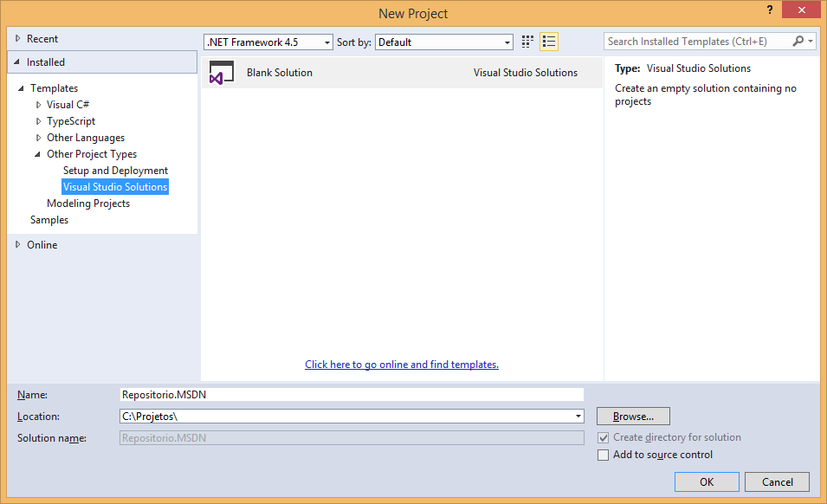Open the help question mark
Image resolution: width=827 pixels, height=504 pixels.
(770, 10)
